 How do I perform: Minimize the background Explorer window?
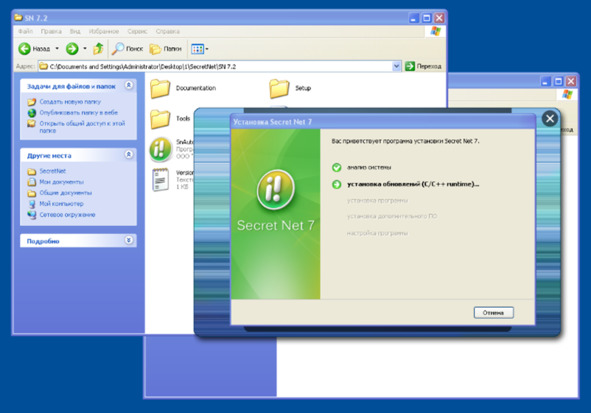tap(546, 81)
